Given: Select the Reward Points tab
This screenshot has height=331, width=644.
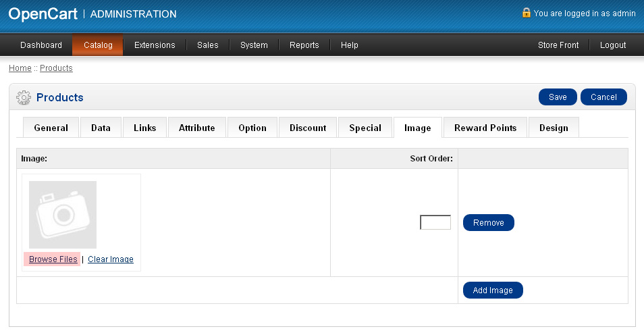Looking at the screenshot, I should [x=485, y=128].
